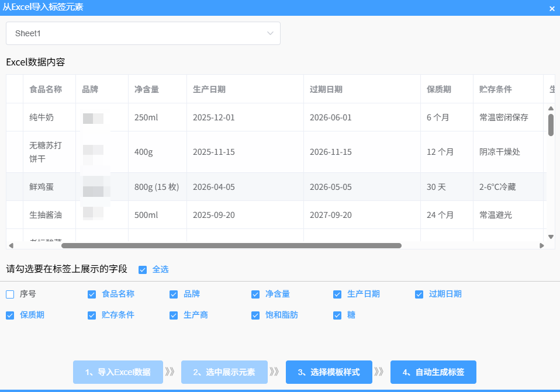This screenshot has width=560, height=392.
Task: Click the horizontal scrollbar thumb of table
Action: pyautogui.click(x=231, y=245)
